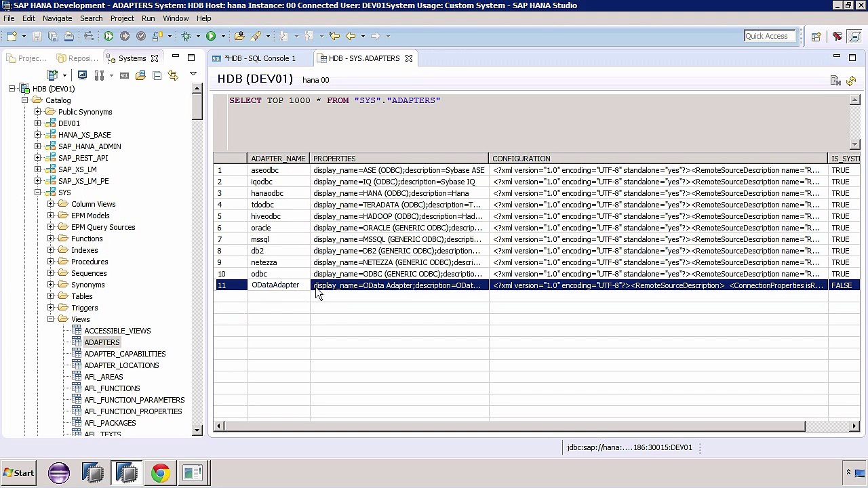
Task: Open the Debug configurations dropdown arrow
Action: [197, 37]
